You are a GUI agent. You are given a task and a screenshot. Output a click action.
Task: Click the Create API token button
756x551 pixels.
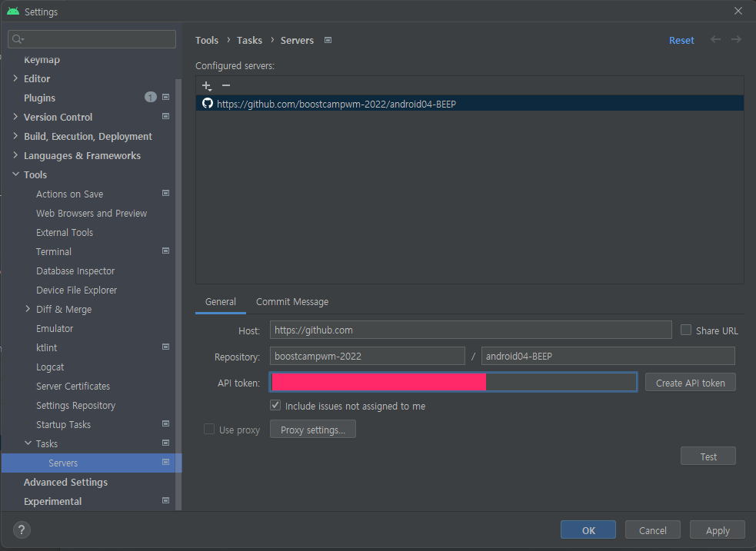[x=691, y=383]
